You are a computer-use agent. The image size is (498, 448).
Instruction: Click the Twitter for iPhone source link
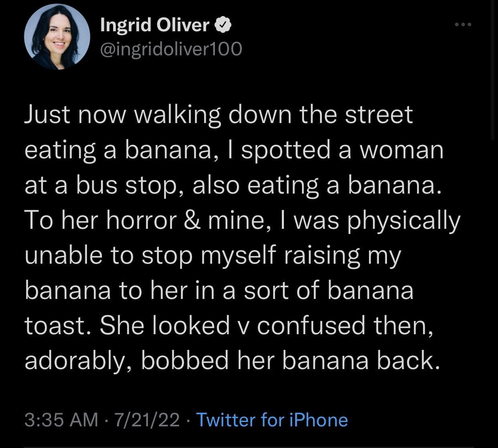pos(272,420)
